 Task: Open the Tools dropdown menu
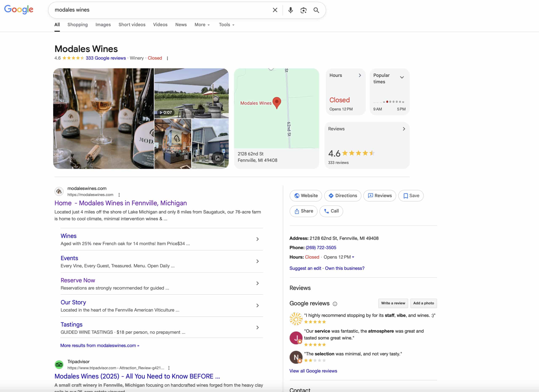(227, 25)
